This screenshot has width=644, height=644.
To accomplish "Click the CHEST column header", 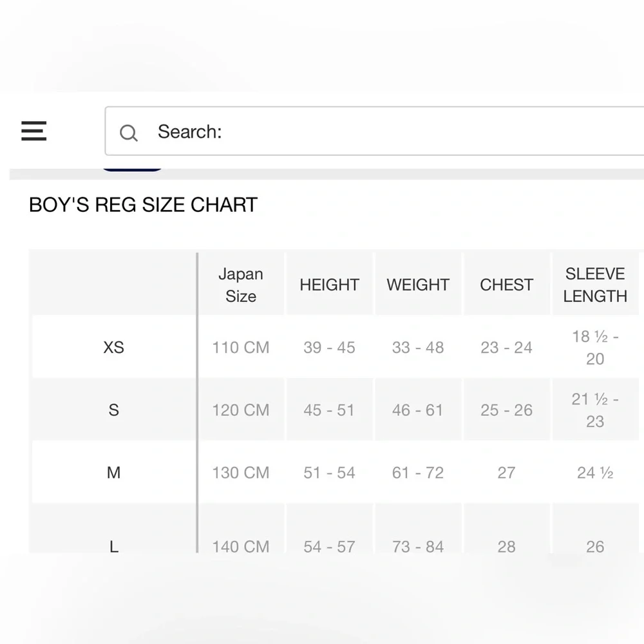I will (x=506, y=285).
